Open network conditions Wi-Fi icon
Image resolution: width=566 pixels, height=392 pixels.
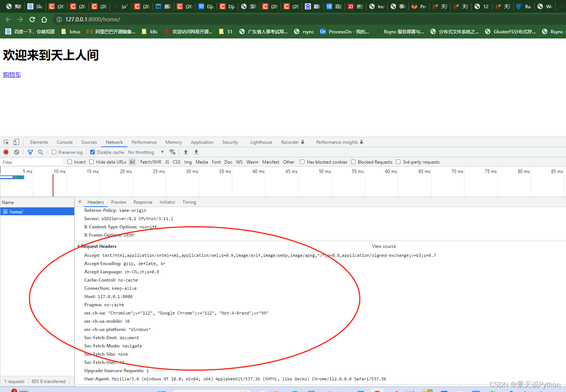tap(172, 152)
